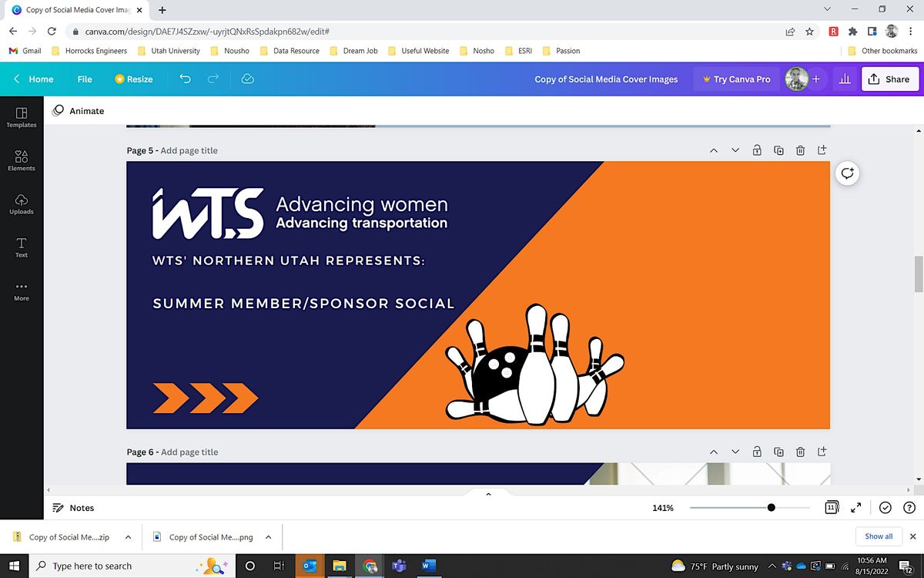Click the Share button

(x=889, y=79)
